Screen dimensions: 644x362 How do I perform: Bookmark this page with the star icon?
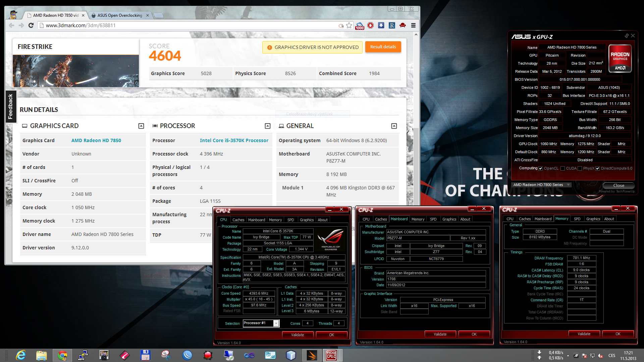(x=349, y=25)
